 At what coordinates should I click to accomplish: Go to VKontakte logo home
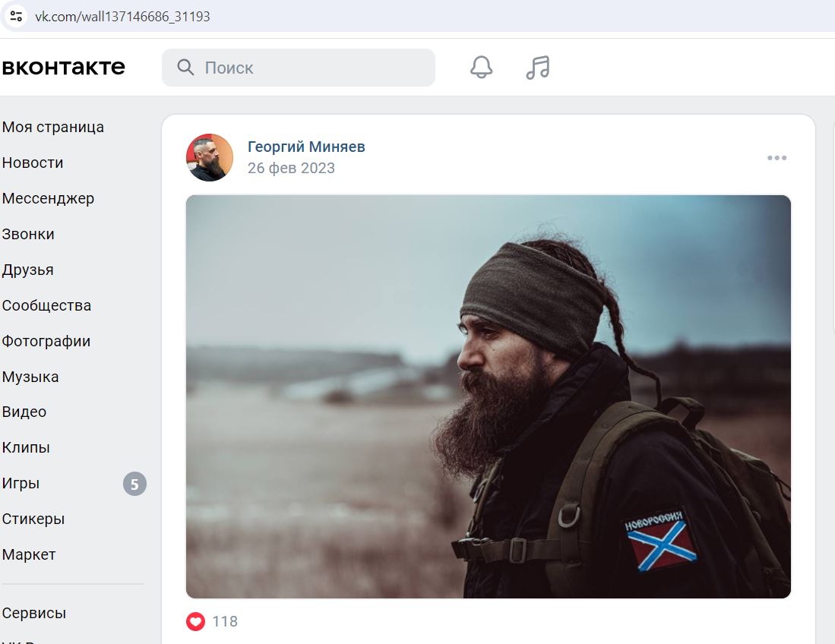[x=63, y=67]
